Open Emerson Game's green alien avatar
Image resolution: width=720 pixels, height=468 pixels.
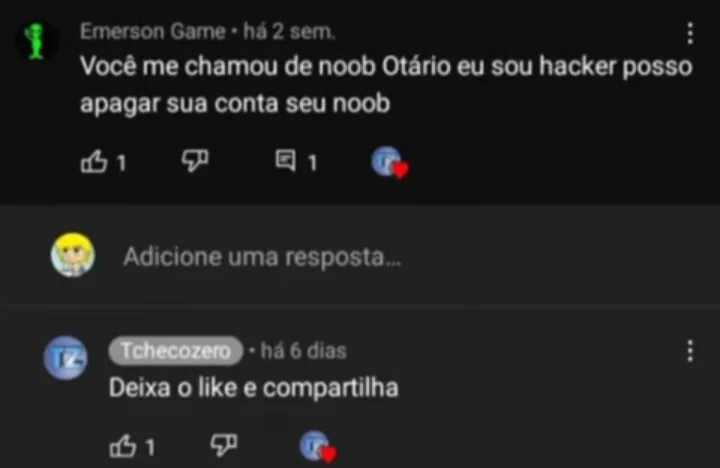(x=36, y=41)
